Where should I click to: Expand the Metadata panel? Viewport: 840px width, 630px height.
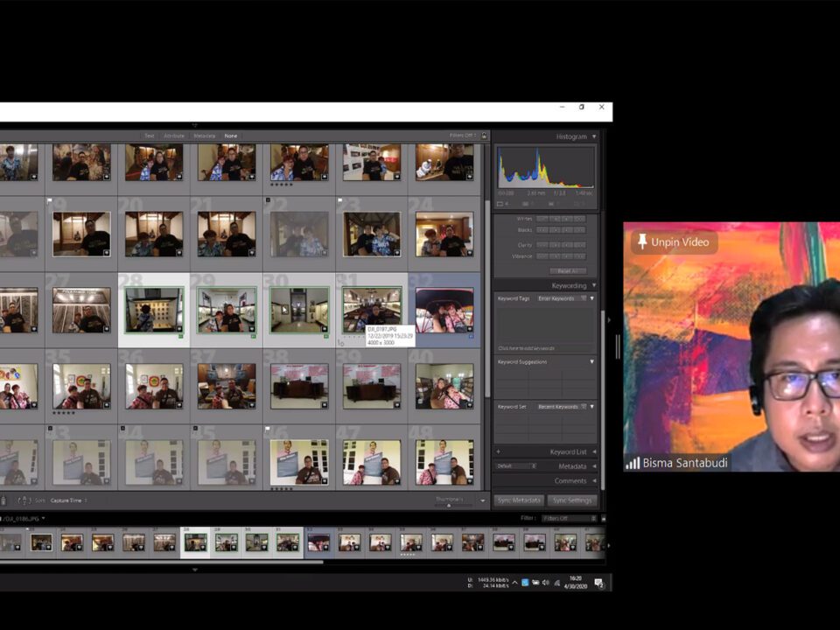(594, 466)
